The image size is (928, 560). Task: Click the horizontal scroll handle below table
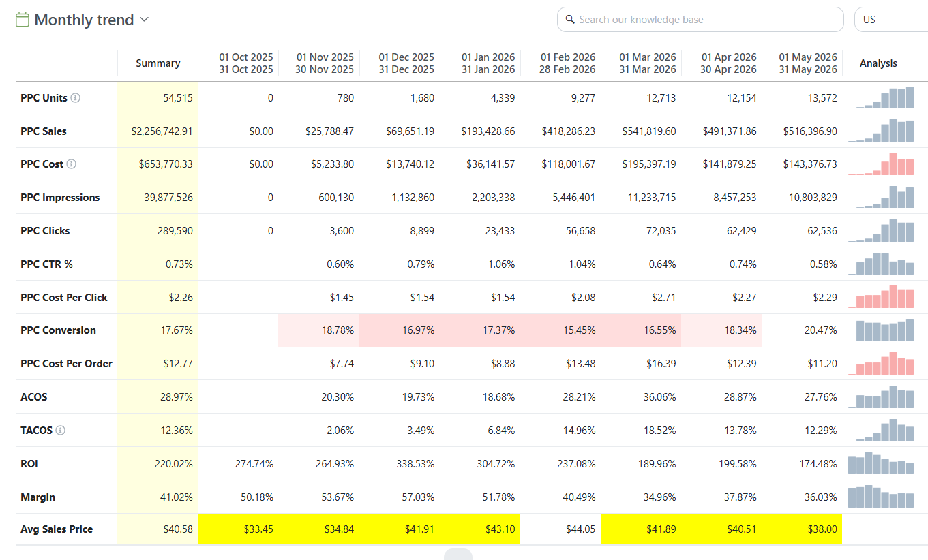tap(458, 554)
